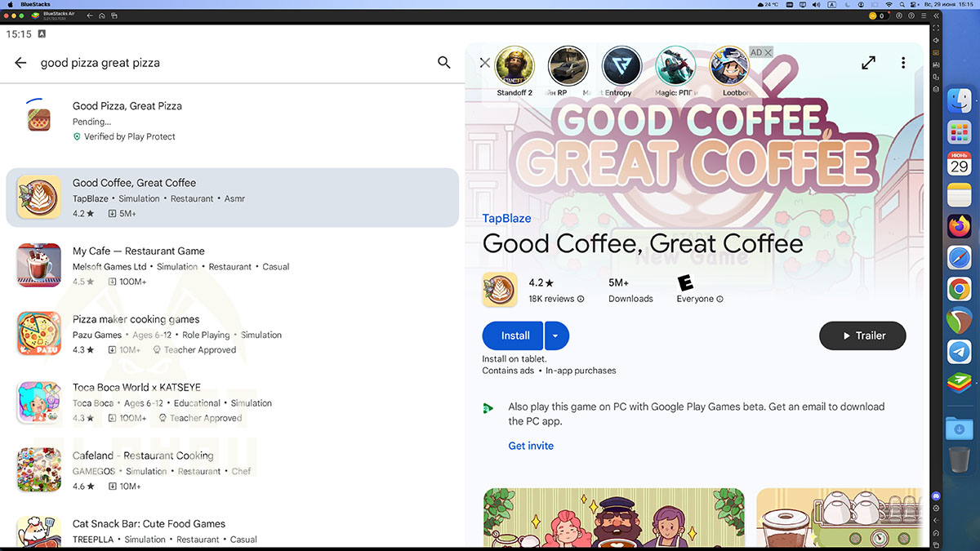Open the first game screenshot with characters

(613, 518)
